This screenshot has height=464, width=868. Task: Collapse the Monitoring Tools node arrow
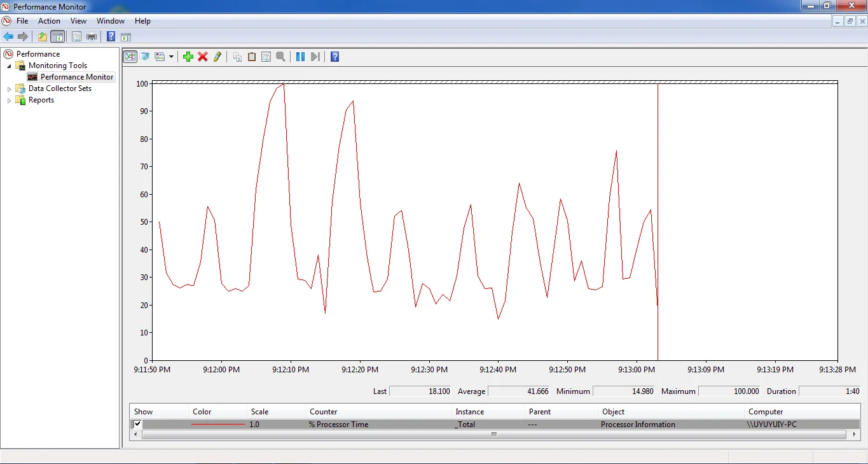point(9,66)
